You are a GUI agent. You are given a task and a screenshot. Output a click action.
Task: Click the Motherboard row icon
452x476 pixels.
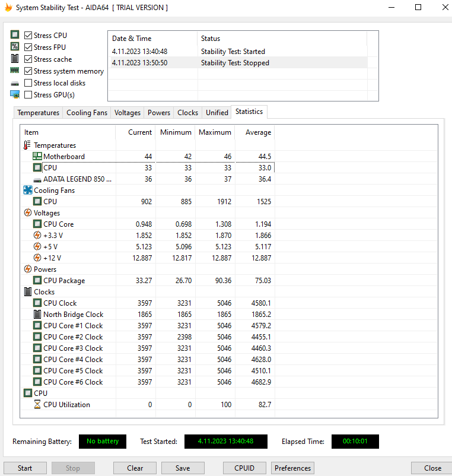coord(37,156)
